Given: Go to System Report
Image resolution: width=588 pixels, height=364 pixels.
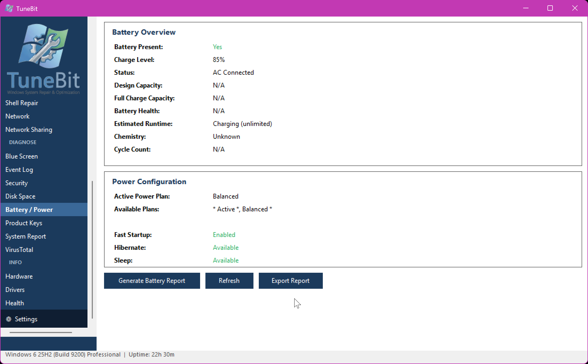Looking at the screenshot, I should [x=44, y=236].
